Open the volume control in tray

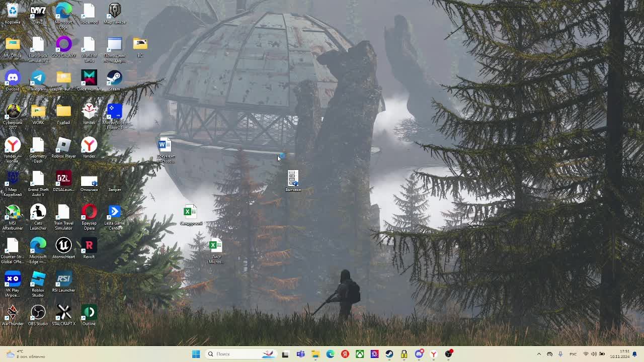pos(594,354)
